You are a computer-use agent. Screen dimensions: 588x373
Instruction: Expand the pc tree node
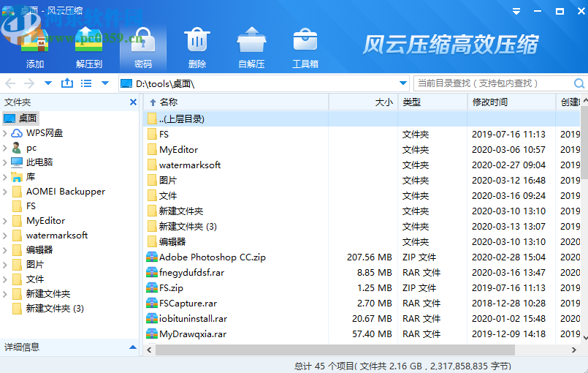coord(5,148)
